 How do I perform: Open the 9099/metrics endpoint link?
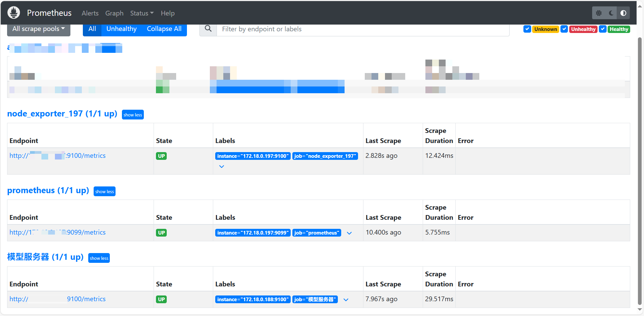point(57,232)
